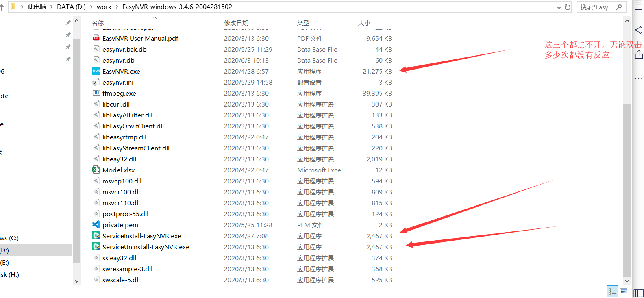Click EasyNVR-windows-3.4.6 breadcrumb segment

177,7
